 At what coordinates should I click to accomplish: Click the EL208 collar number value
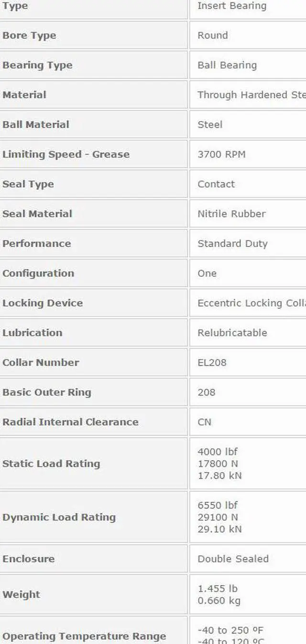point(212,362)
